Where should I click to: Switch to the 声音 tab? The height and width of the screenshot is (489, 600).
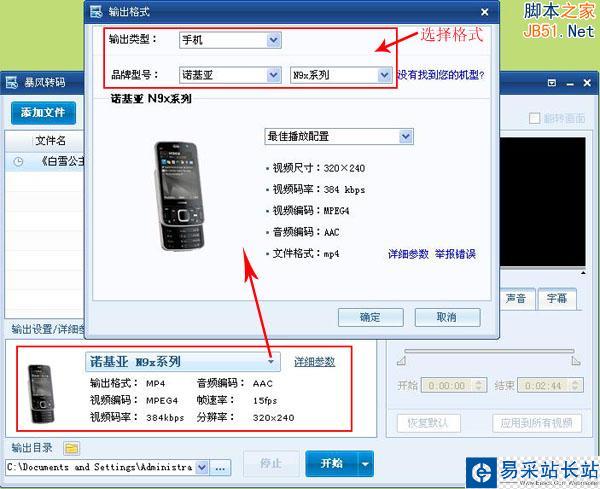515,298
